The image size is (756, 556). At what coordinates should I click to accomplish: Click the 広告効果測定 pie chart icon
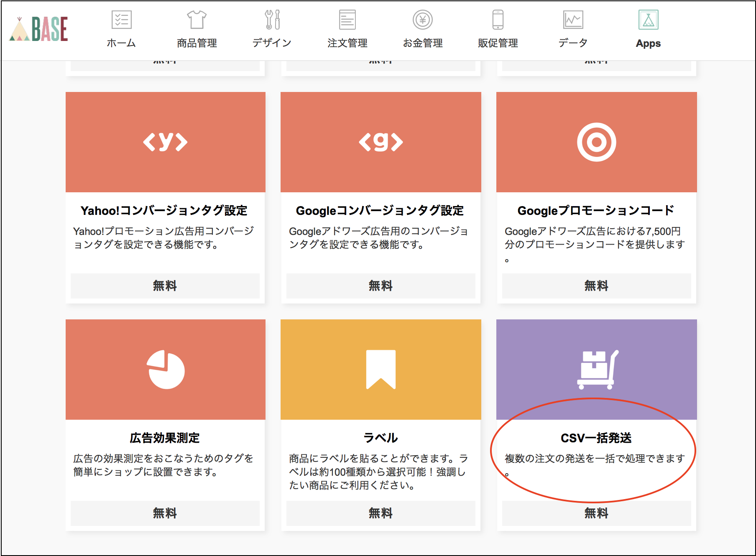coord(166,370)
